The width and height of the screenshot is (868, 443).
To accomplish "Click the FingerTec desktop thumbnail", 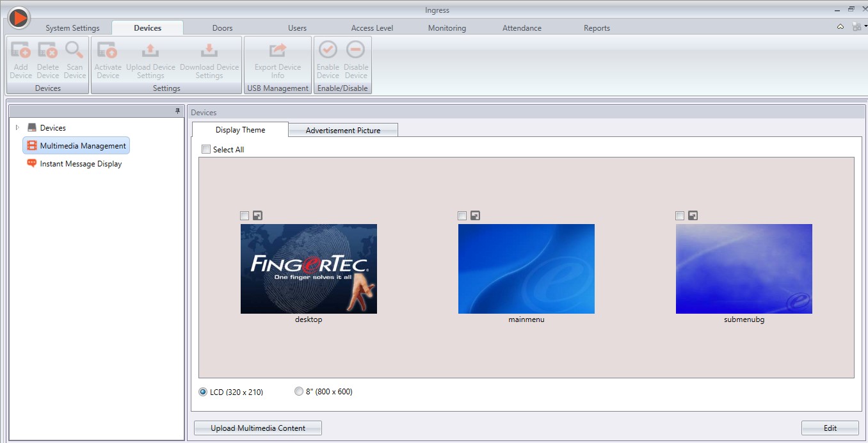I will pyautogui.click(x=309, y=269).
